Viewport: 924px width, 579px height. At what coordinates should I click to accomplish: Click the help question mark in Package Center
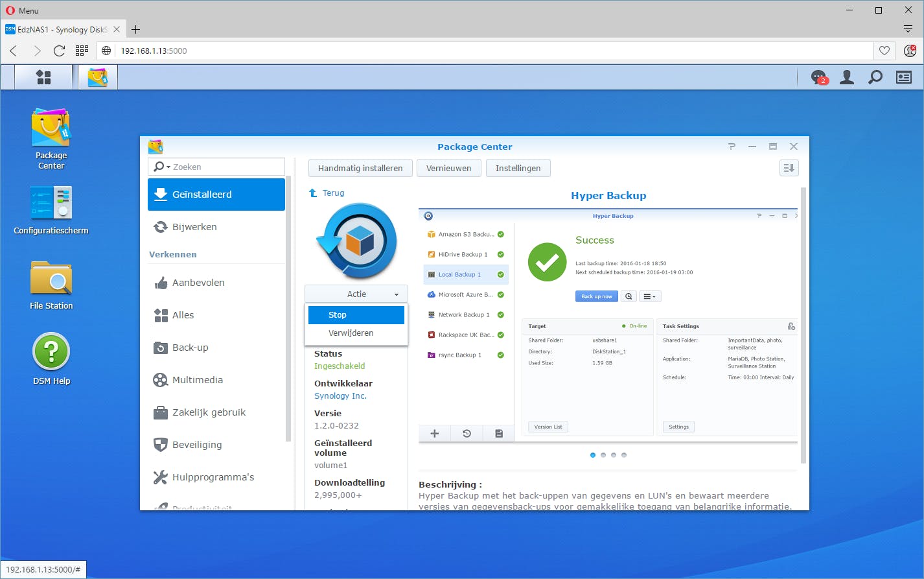732,147
